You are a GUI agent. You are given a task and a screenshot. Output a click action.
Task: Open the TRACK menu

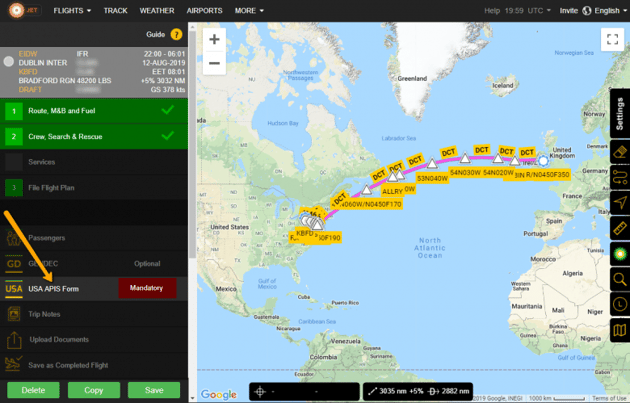click(x=115, y=11)
